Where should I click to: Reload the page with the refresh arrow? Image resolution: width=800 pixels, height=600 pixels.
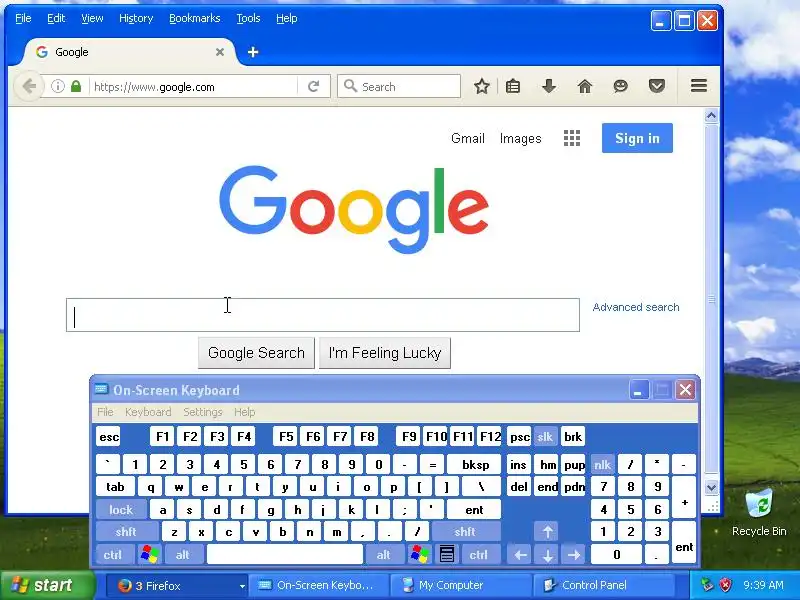[313, 86]
